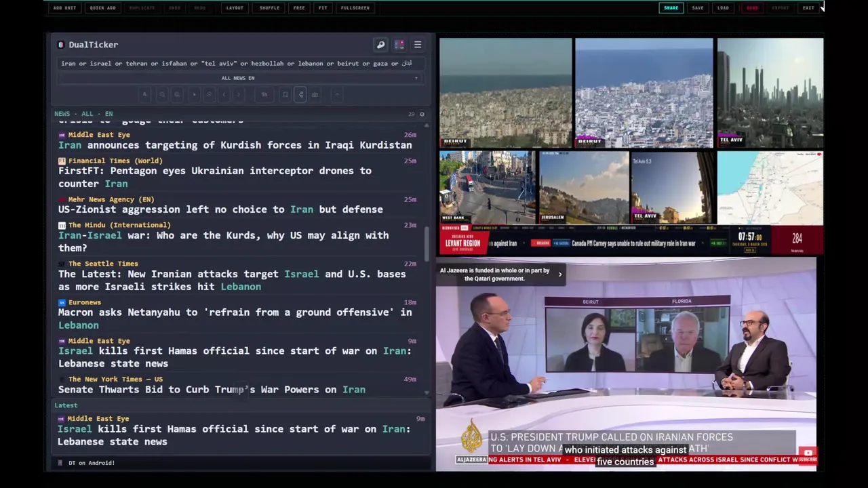Click the Mehr News Agency (EN) source label

pos(111,199)
